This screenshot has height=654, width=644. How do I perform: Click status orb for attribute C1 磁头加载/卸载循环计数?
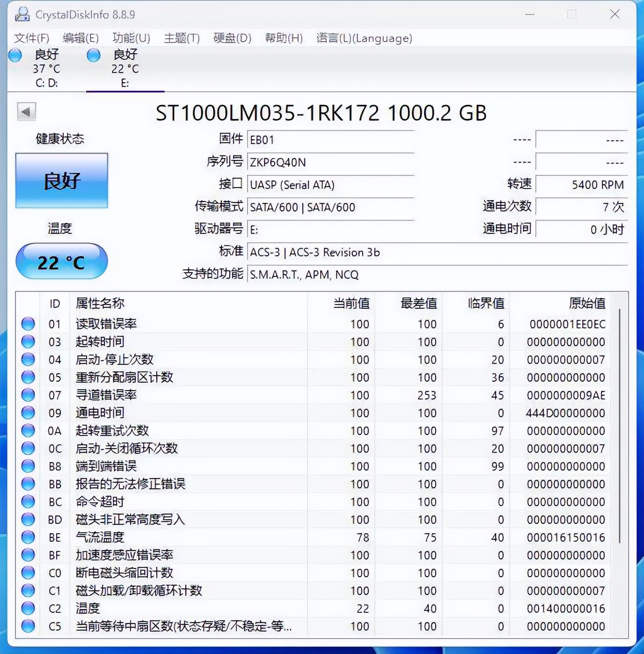pos(28,590)
